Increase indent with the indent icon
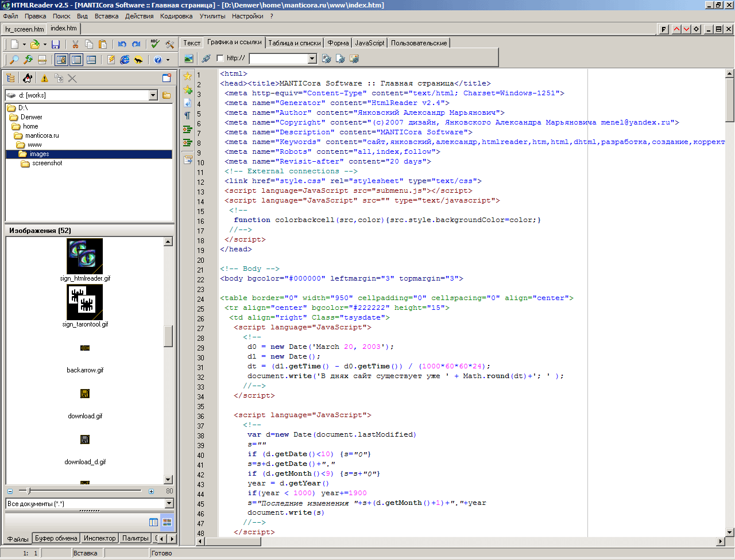 click(188, 130)
